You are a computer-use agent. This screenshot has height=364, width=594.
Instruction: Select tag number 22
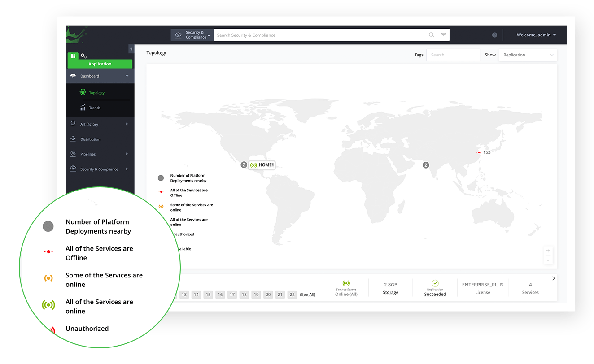292,295
